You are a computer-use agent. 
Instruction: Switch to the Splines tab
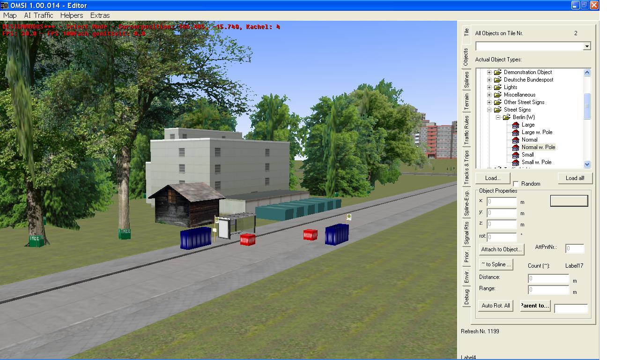[x=466, y=80]
